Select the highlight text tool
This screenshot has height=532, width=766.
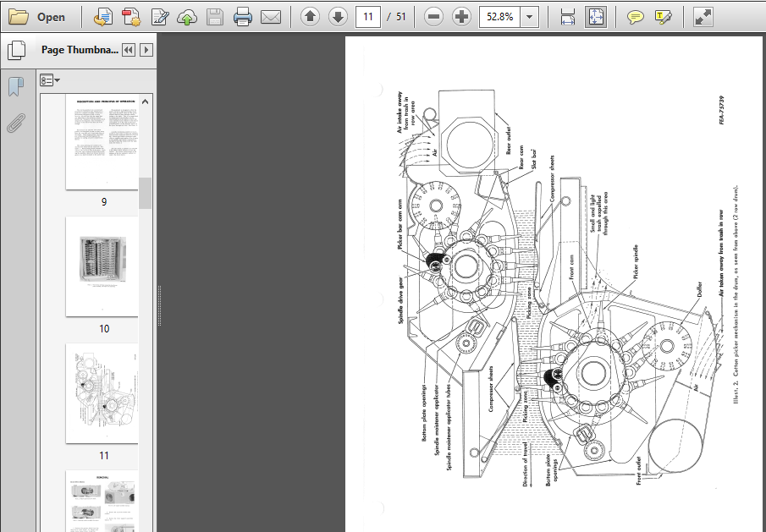[x=664, y=17]
